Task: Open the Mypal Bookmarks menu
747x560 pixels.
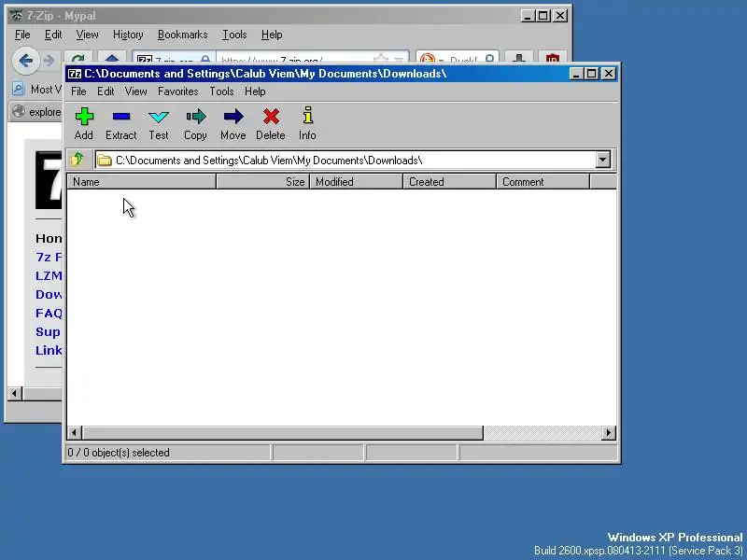Action: pyautogui.click(x=182, y=35)
